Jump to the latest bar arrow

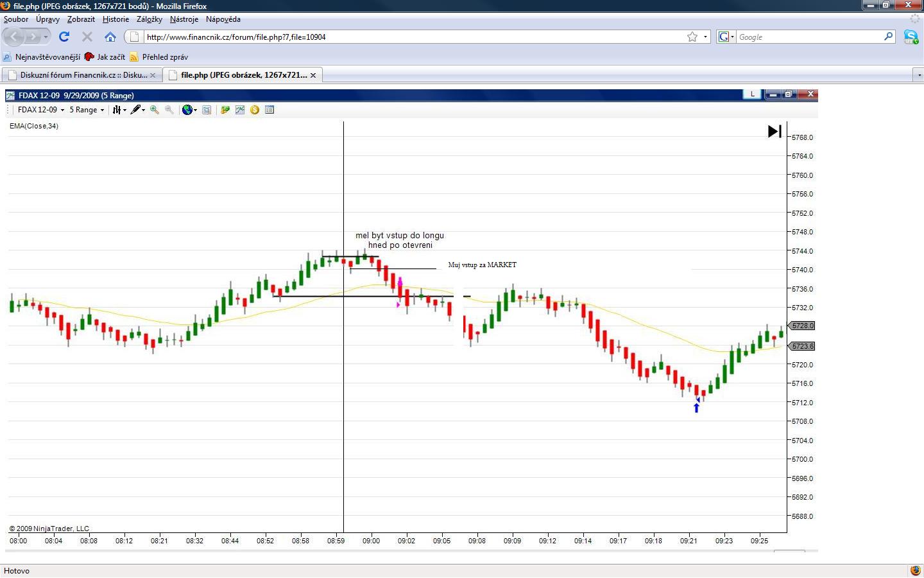click(774, 131)
